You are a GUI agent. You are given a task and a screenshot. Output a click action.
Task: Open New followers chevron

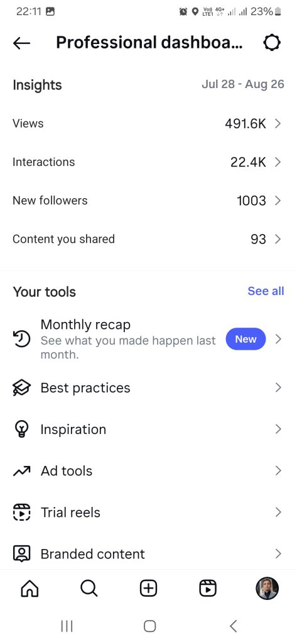click(278, 201)
